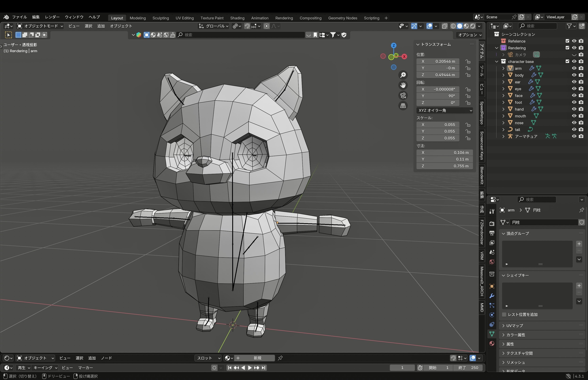Add a vertex group with plus button
The image size is (588, 380).
click(579, 244)
